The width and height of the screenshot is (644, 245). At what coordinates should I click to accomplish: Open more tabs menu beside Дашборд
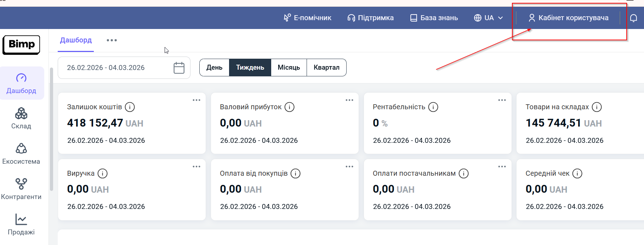pyautogui.click(x=112, y=40)
